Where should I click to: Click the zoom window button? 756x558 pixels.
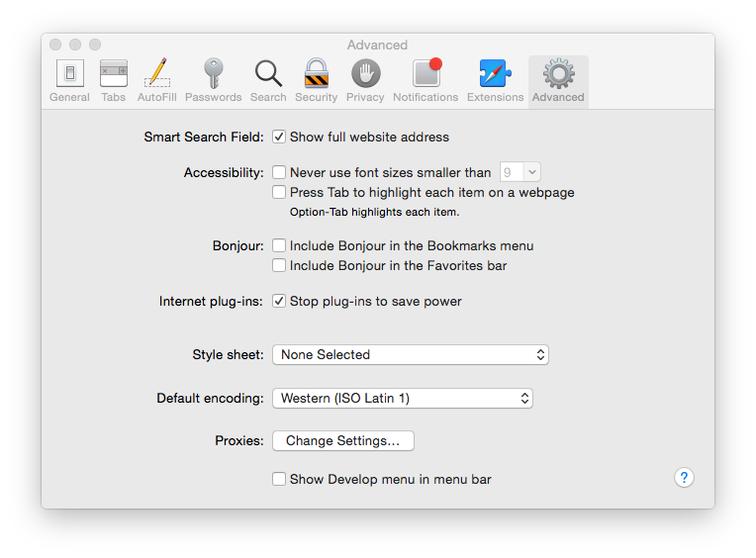(95, 45)
